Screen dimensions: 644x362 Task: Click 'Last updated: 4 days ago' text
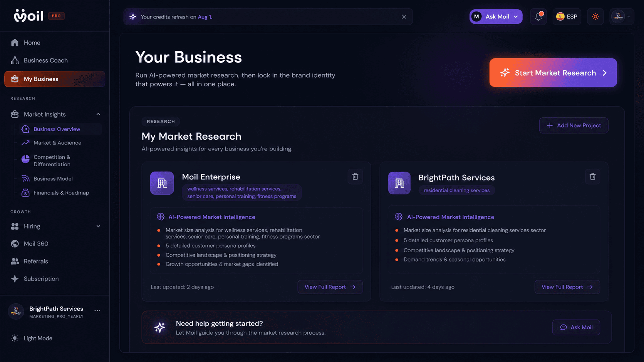coord(423,287)
